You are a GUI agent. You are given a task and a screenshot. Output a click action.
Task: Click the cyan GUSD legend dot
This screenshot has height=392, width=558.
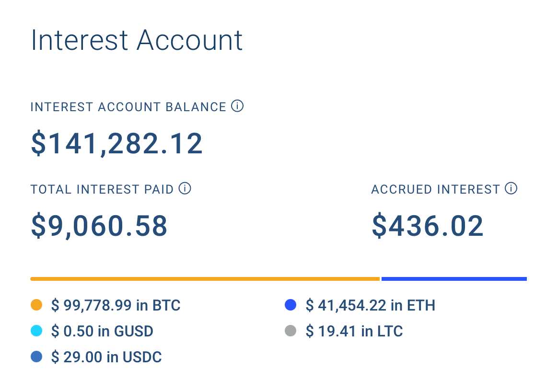click(x=36, y=331)
